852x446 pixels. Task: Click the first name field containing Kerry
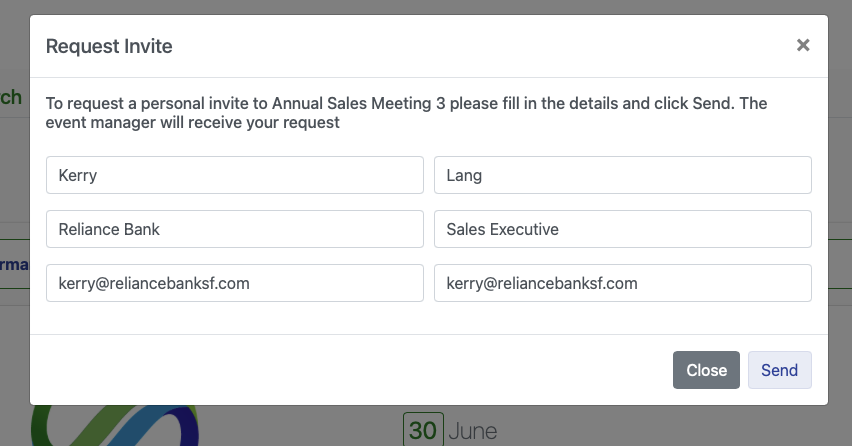[235, 175]
